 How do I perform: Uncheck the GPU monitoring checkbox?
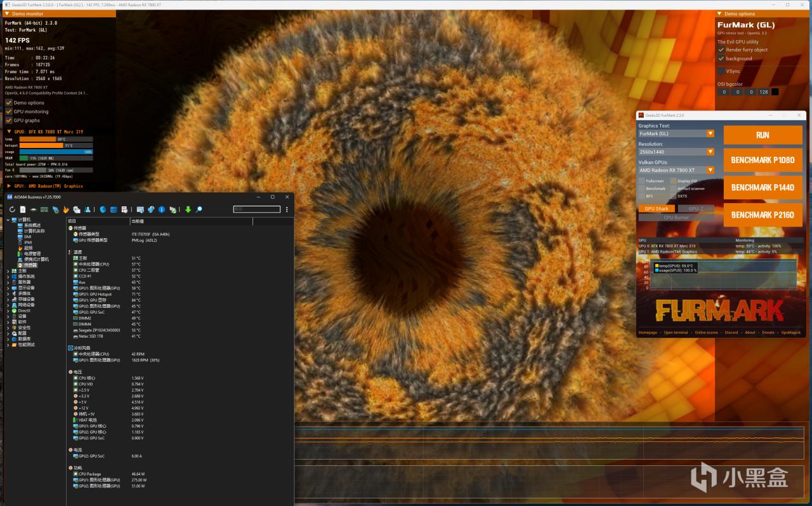9,112
